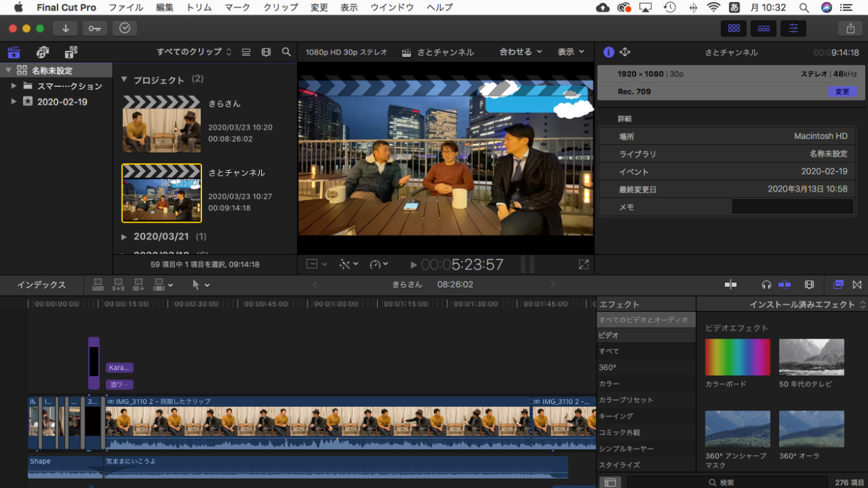Enter full screen viewer playback
Viewport: 868px width, 488px height.
click(x=583, y=264)
